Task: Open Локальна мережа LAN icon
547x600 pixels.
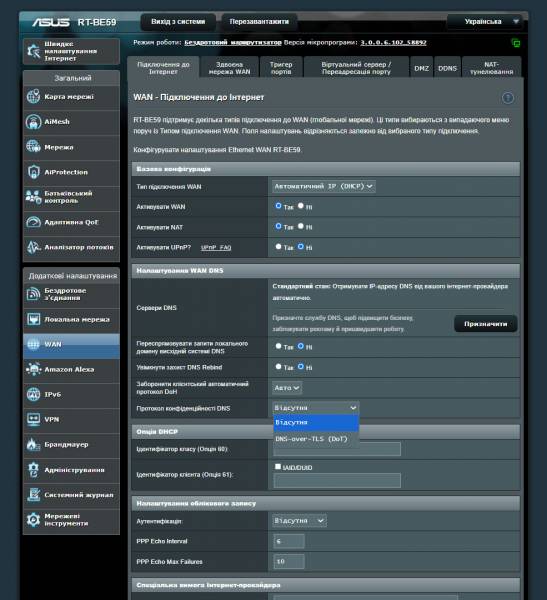Action: (x=33, y=319)
